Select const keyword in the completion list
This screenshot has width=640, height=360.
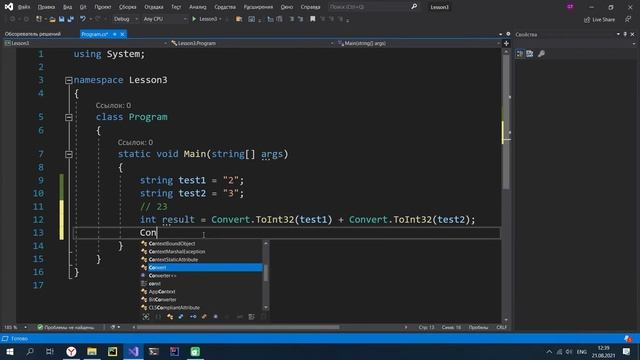coord(201,284)
